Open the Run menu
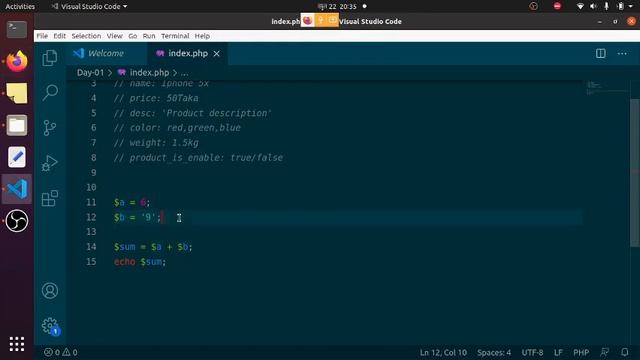640x360 pixels. [149, 36]
